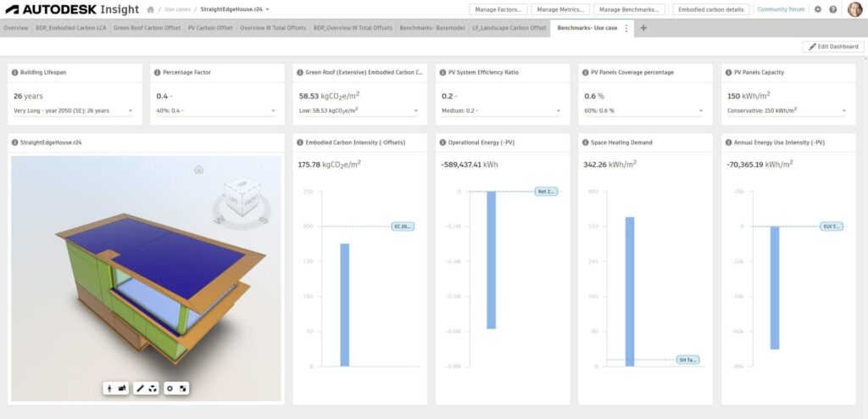Click the info icon on the Green Roof (Extensive) card
This screenshot has width=868, height=419.
(300, 73)
